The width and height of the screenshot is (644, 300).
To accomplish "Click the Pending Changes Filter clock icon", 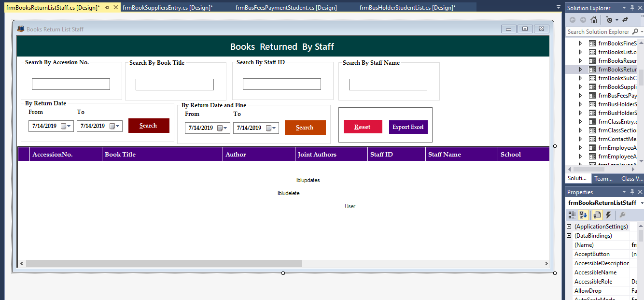I will click(609, 20).
